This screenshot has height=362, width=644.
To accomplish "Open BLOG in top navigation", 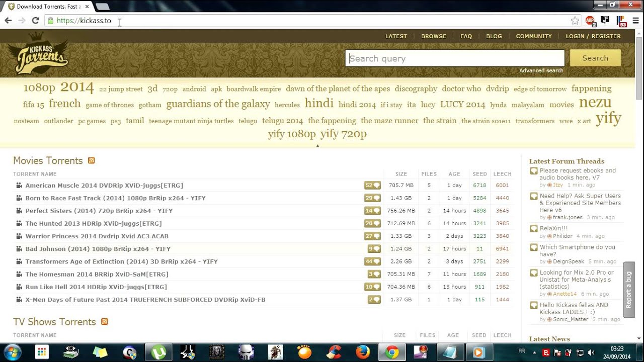I will click(x=494, y=36).
